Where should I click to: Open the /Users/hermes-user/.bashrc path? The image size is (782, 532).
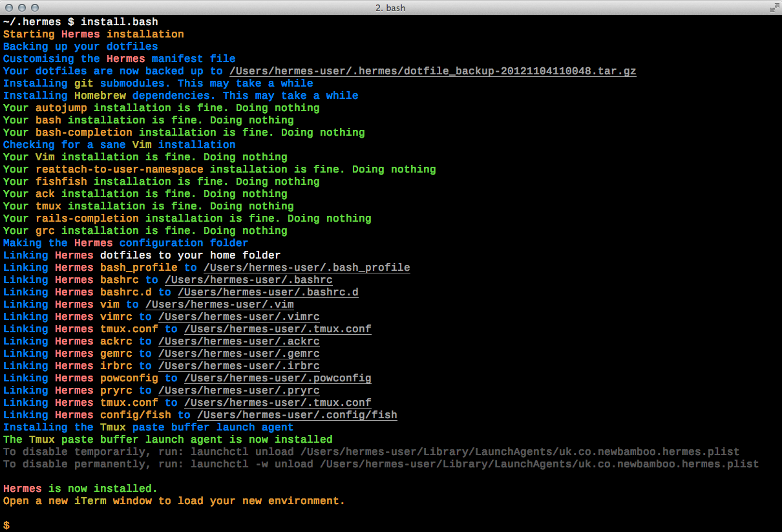point(249,280)
